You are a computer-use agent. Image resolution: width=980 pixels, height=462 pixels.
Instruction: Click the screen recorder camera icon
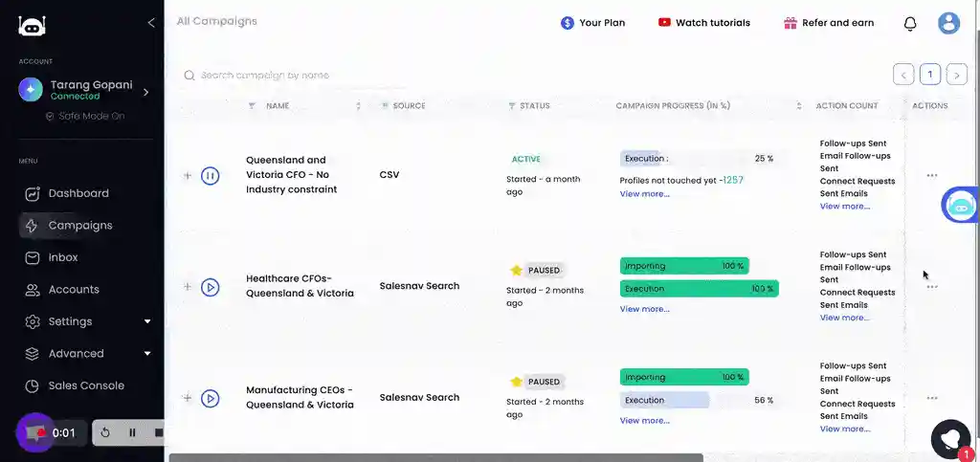35,432
